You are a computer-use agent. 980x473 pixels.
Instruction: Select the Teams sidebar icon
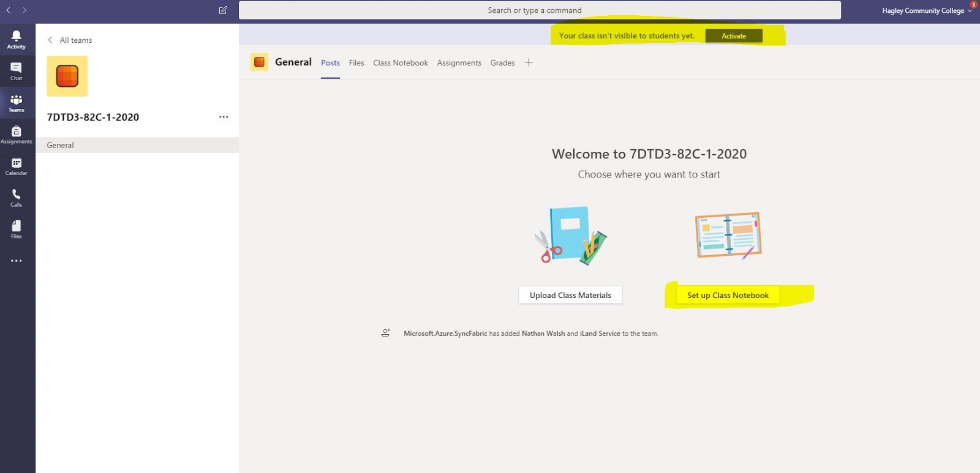coord(17,103)
